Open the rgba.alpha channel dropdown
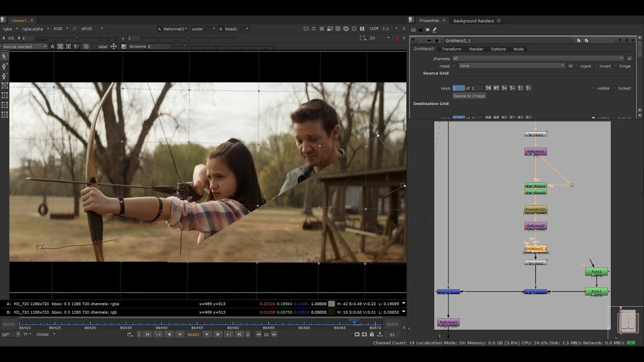 pos(35,29)
